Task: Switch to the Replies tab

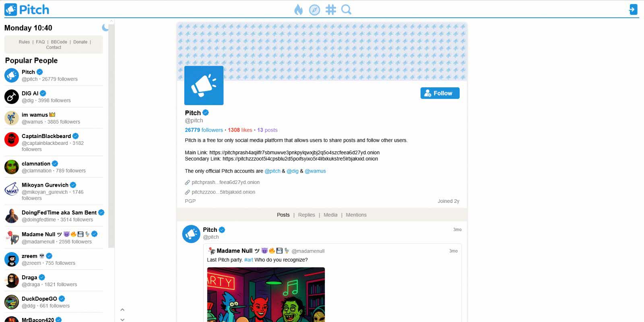Action: (x=306, y=215)
